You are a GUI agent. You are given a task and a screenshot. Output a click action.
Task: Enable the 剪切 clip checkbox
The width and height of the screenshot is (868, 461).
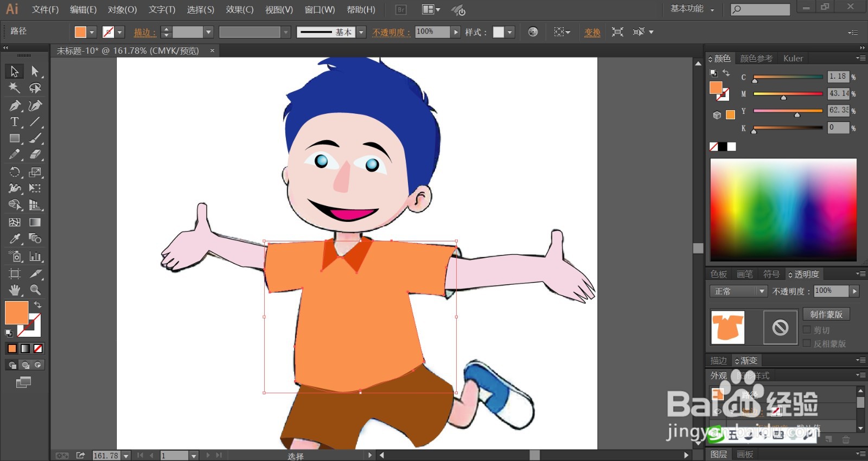coord(807,330)
